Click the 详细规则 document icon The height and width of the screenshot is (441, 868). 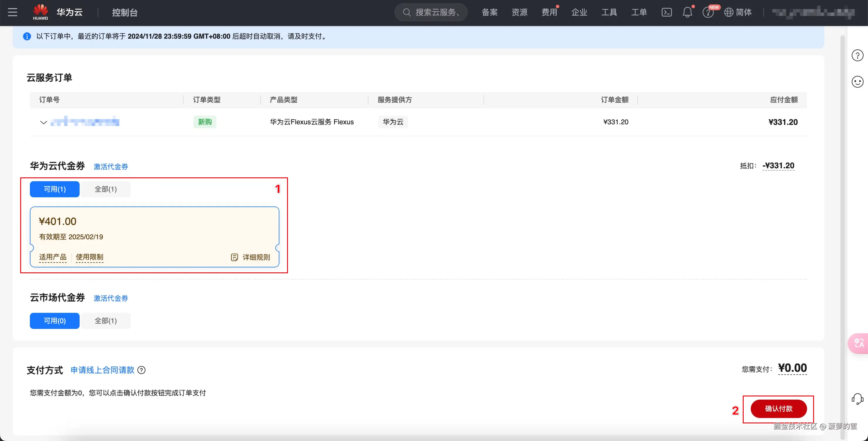(235, 257)
